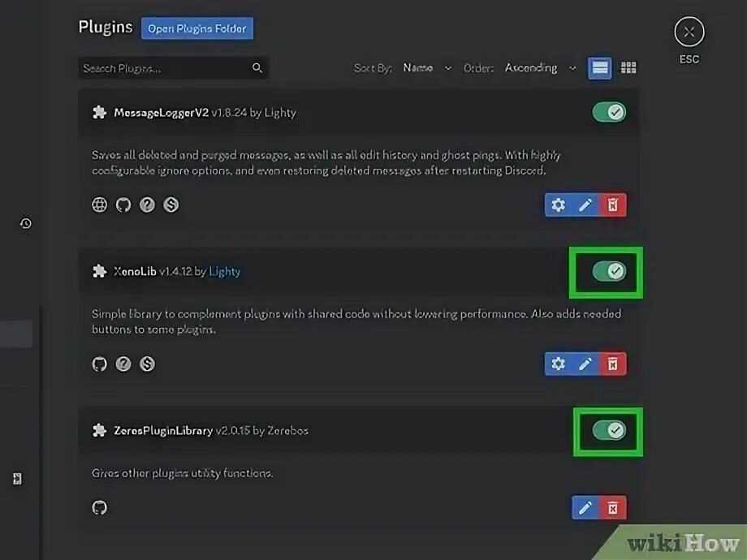The image size is (747, 560).
Task: Delete XenoLib plugin trash icon
Action: coord(613,364)
